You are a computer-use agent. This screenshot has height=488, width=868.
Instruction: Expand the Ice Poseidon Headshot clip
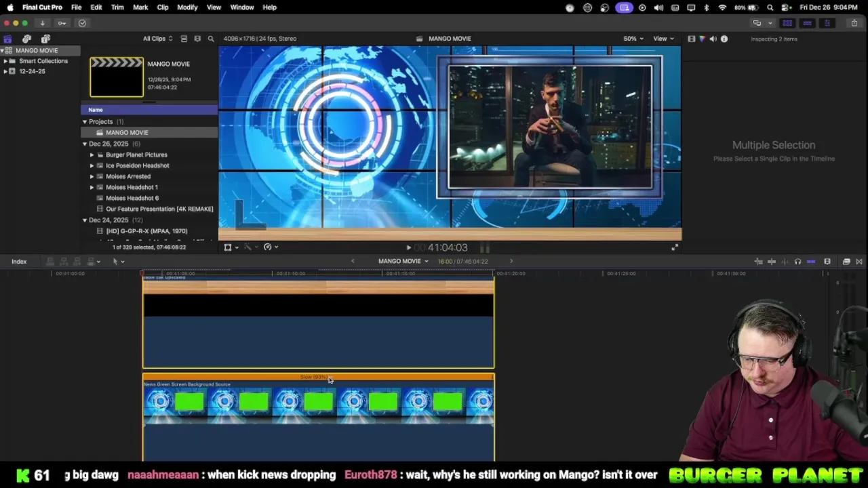click(x=92, y=165)
